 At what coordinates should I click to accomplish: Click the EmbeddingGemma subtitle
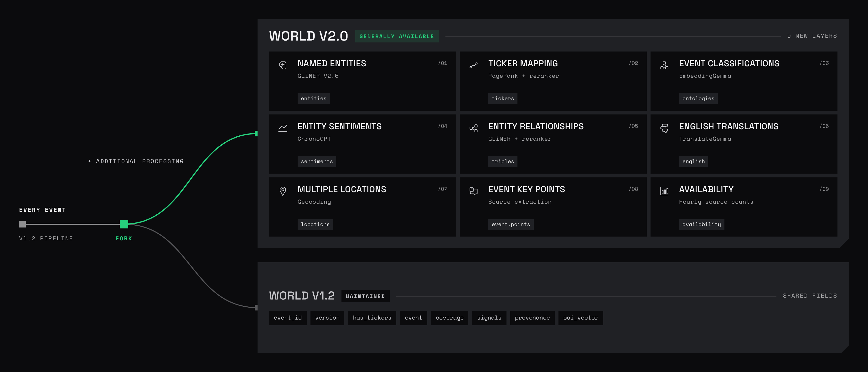pos(705,76)
